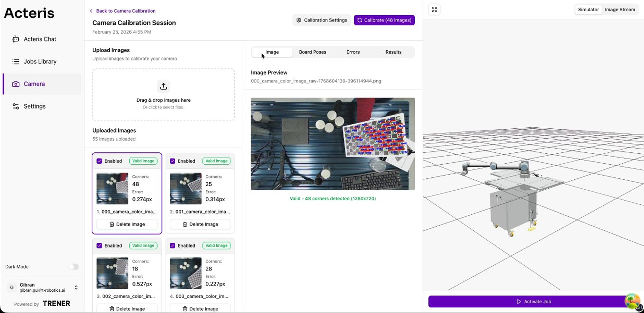Click the thumbnail of image 002_camera_color
The width and height of the screenshot is (644, 313).
112,273
